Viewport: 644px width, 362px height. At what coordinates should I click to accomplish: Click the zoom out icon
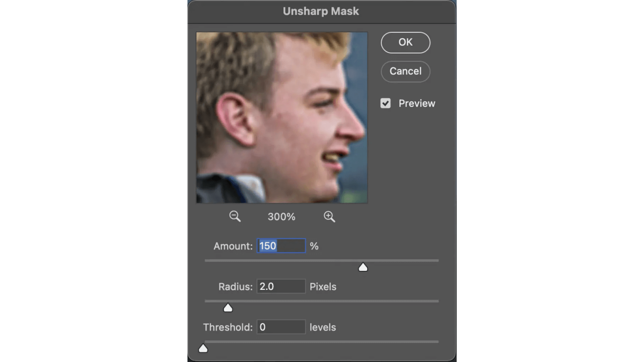(234, 216)
